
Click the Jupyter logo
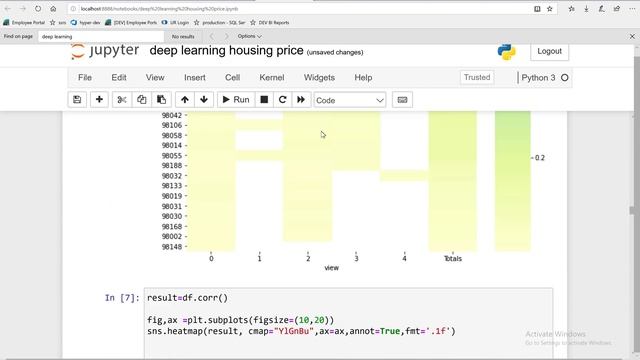point(105,51)
